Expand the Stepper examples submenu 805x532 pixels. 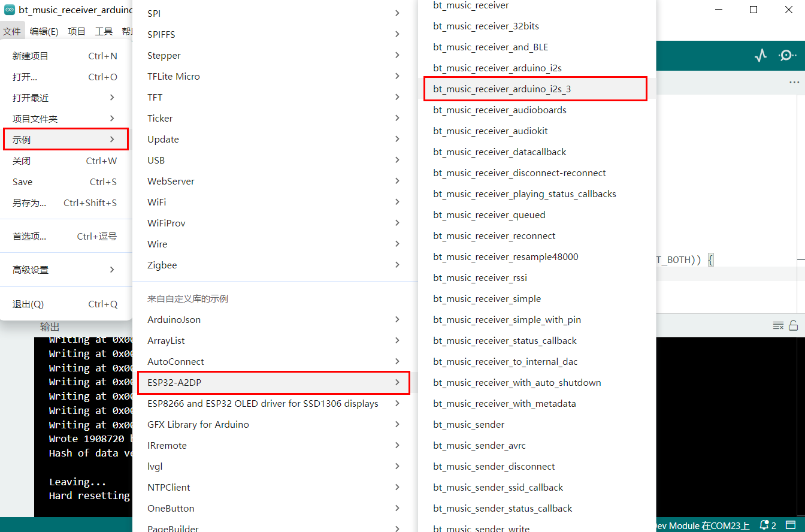click(274, 55)
